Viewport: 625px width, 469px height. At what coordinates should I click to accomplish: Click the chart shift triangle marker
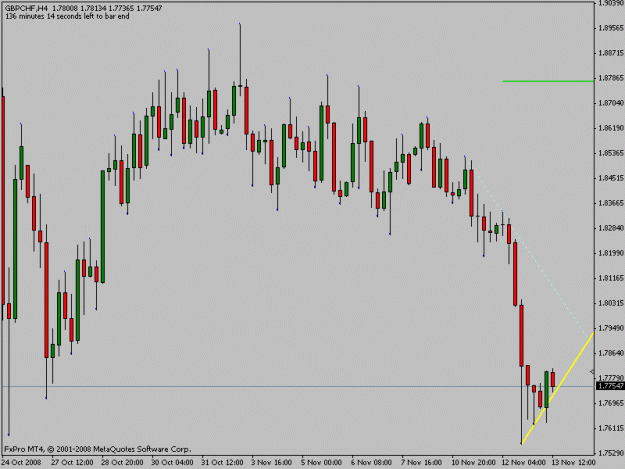(x=592, y=372)
